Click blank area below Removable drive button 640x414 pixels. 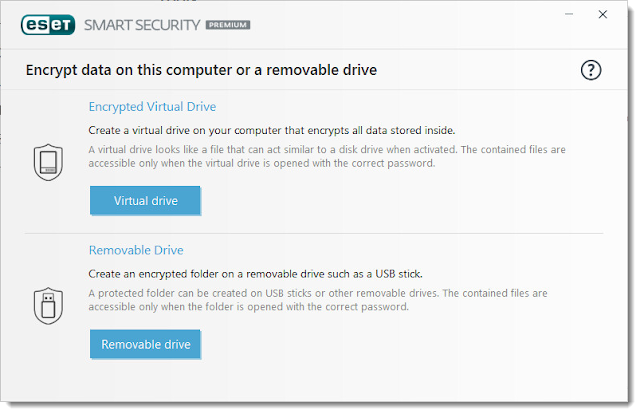(314, 380)
